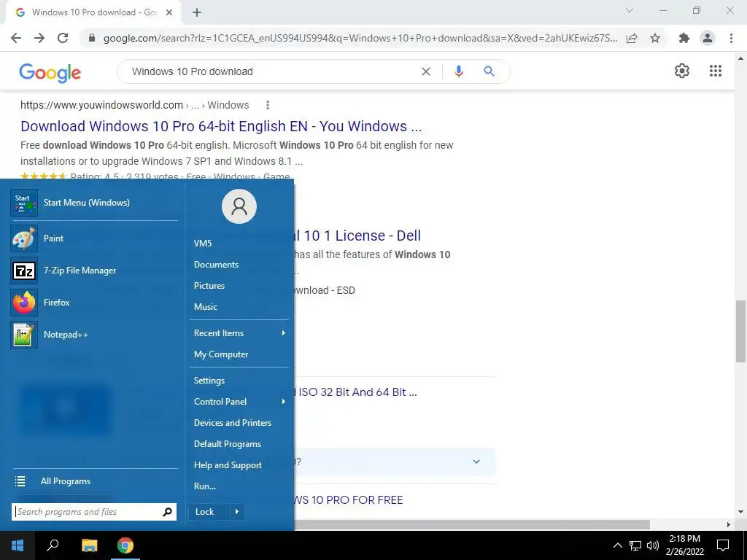Open the Google apps grid
The width and height of the screenshot is (747, 560).
pos(715,71)
